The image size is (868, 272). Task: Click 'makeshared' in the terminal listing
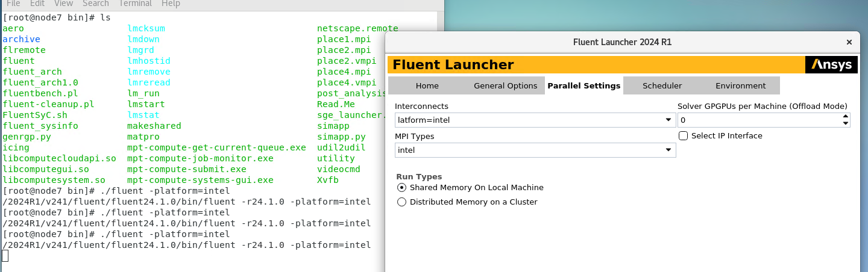(x=154, y=126)
